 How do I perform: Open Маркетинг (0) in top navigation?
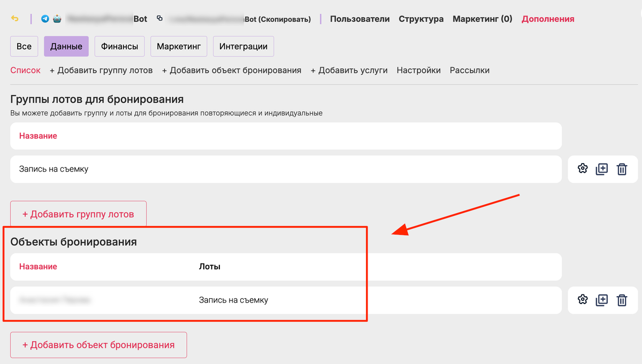coord(482,19)
